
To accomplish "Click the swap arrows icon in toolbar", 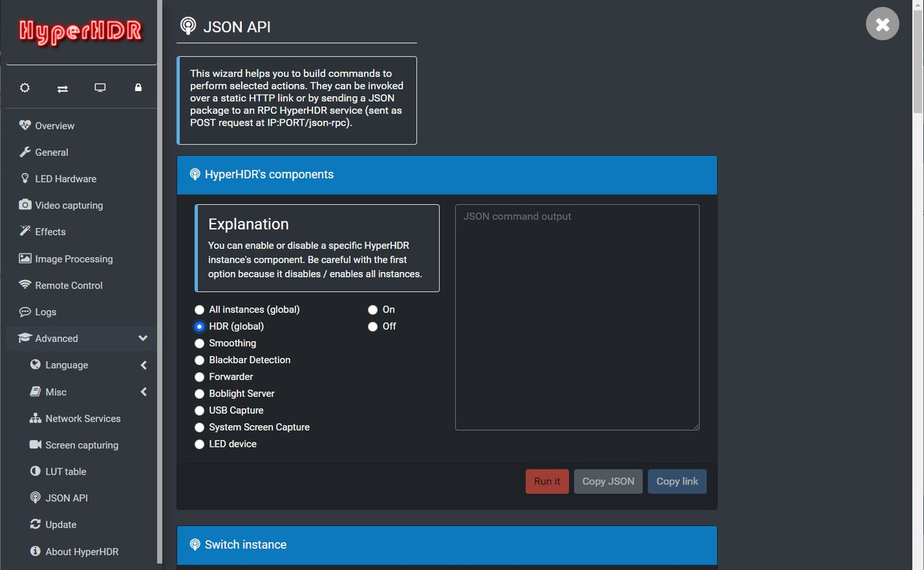I will 63,88.
